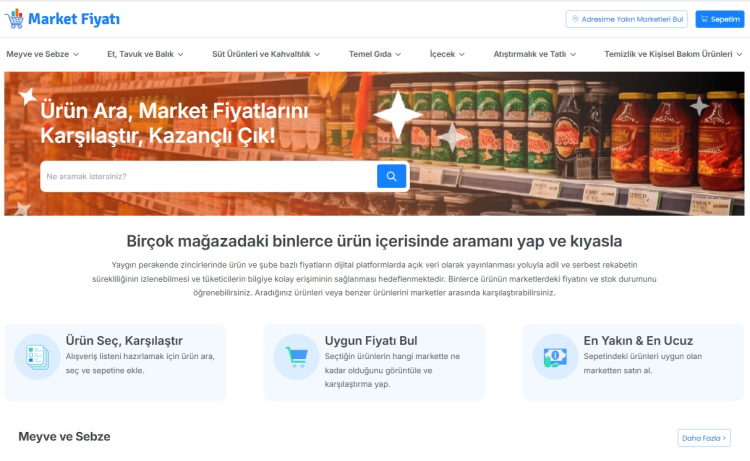Focus the 'Ne aramak istersiniz?' search field
Image resolution: width=750 pixels, height=461 pixels.
pyautogui.click(x=207, y=176)
